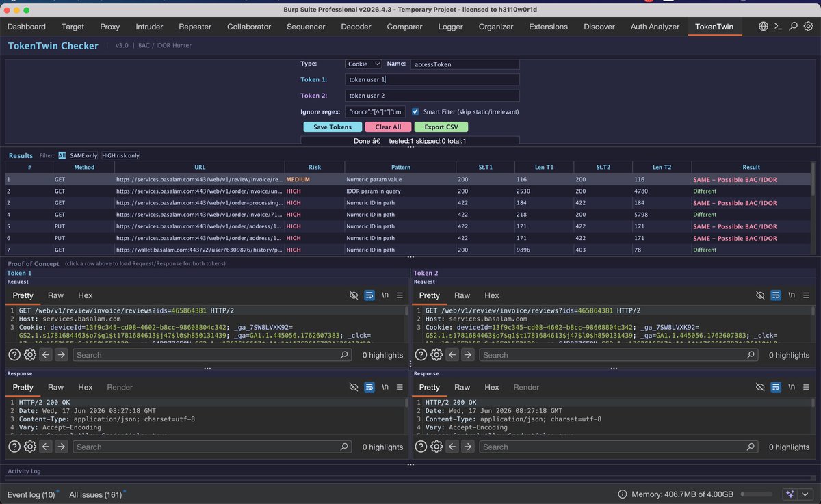Viewport: 821px width, 504px height.
Task: Sort results by the Method column header
Action: (x=84, y=167)
